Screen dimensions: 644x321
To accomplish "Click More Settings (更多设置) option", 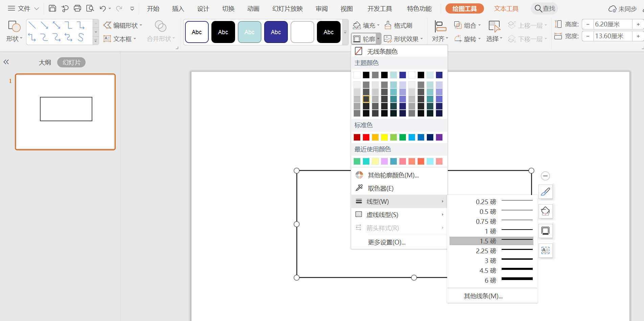I will [387, 242].
